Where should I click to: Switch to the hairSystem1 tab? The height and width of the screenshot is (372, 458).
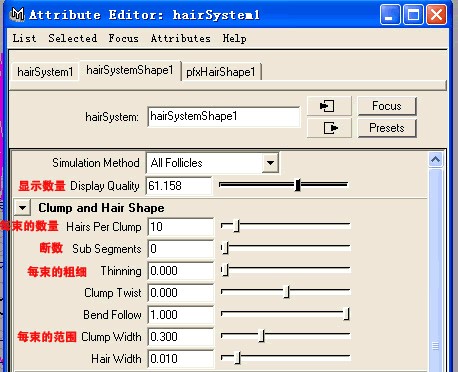[45, 72]
